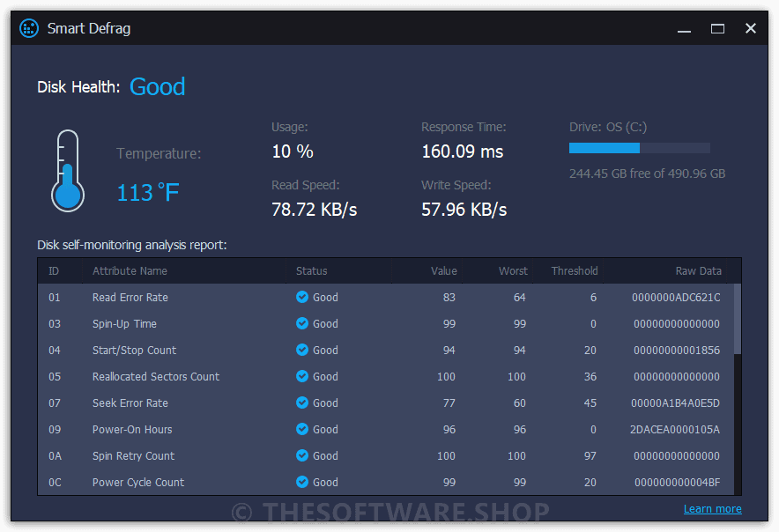Image resolution: width=779 pixels, height=532 pixels.
Task: Click the 78.72 KB/s read speed
Action: point(314,210)
